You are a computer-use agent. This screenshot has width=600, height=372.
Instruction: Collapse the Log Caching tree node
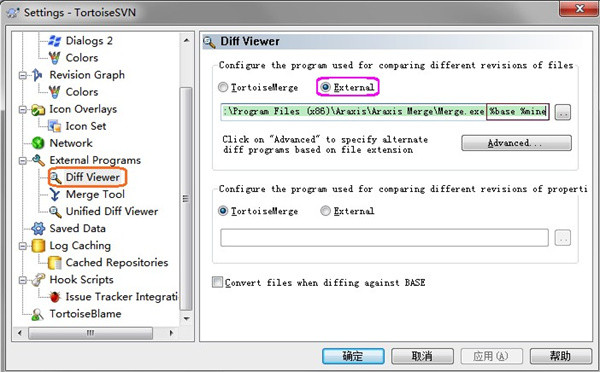tap(23, 246)
